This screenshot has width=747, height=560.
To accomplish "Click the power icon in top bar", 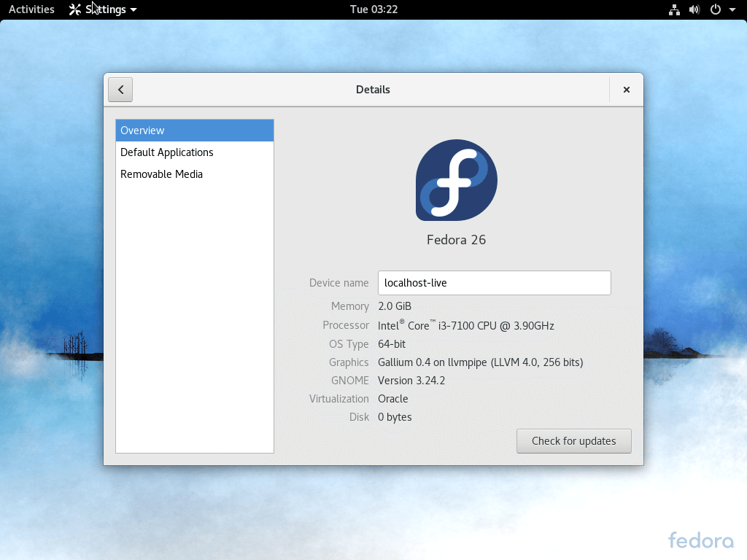I will [x=716, y=9].
